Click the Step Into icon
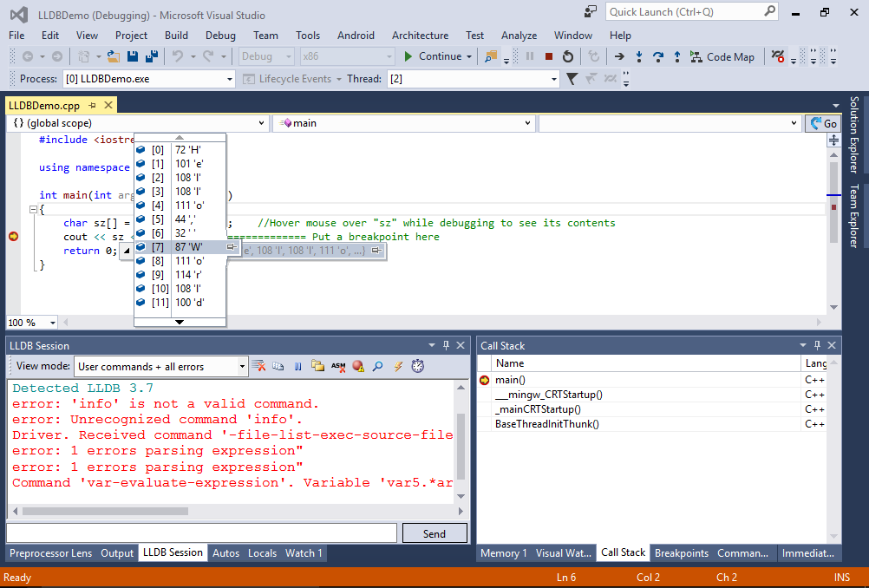This screenshot has width=869, height=588. [639, 56]
